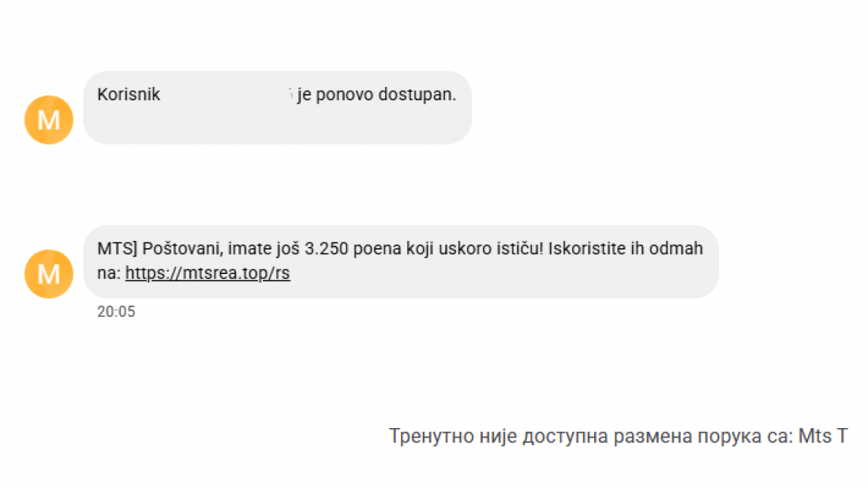Click the word 'Korisnik' in first message
This screenshot has width=868, height=488.
[x=129, y=95]
